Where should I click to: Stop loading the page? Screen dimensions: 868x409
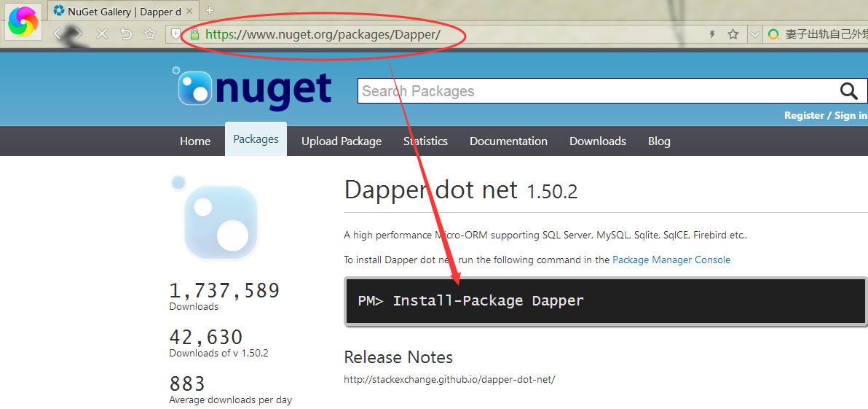click(102, 34)
